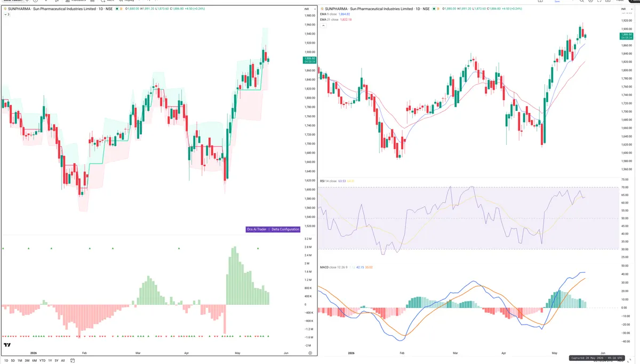This screenshot has width=640, height=364.
Task: Click the TradingView logo in left chart
Action: [x=7, y=345]
